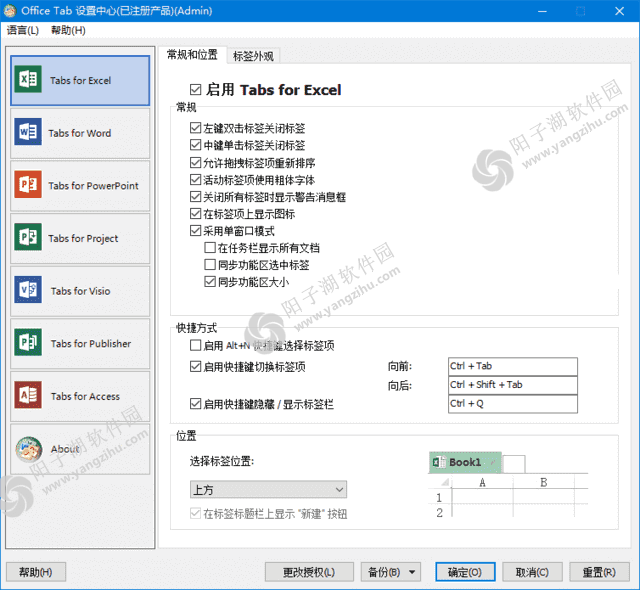Toggle 同步功能区大小 checkbox

point(210,282)
